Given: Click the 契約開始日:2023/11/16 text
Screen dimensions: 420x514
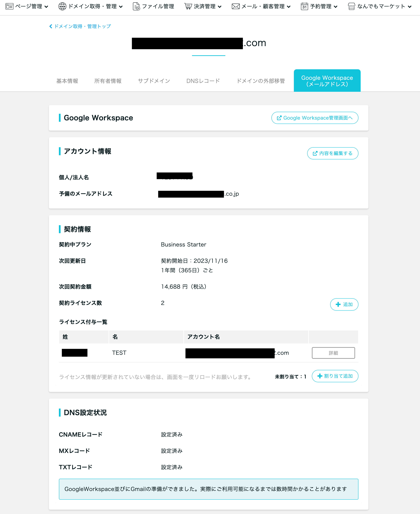Looking at the screenshot, I should coord(194,261).
